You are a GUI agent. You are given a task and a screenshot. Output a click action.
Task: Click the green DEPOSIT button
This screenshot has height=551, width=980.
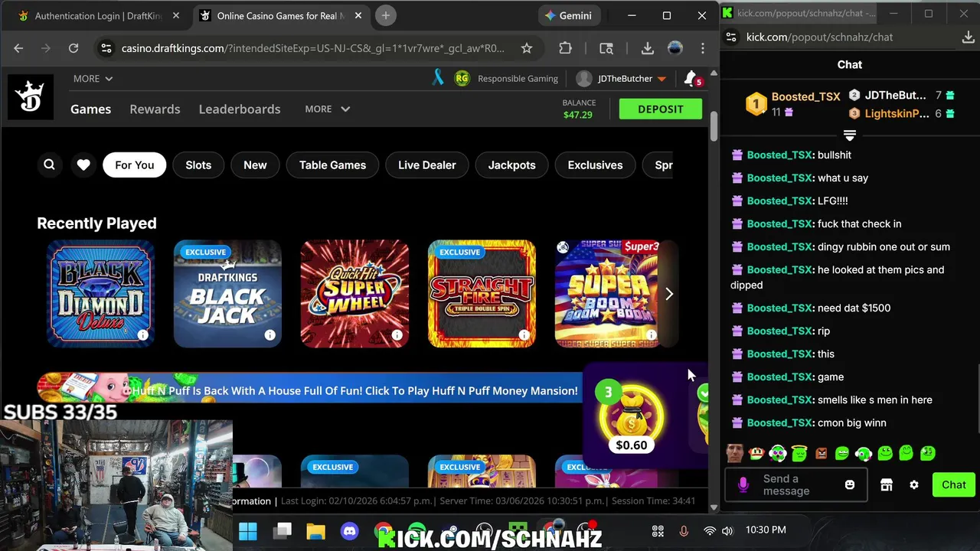tap(661, 109)
